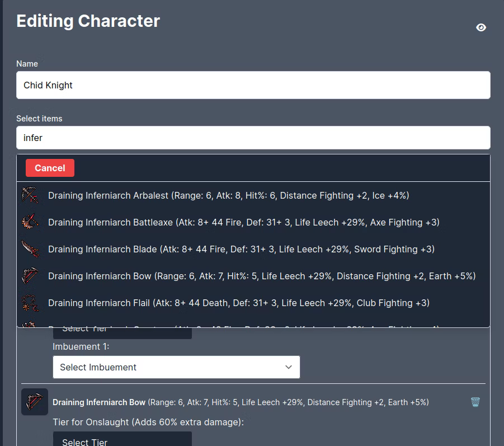
Task: Click equipped Draining Inferniarch Bow title
Action: [x=99, y=402]
